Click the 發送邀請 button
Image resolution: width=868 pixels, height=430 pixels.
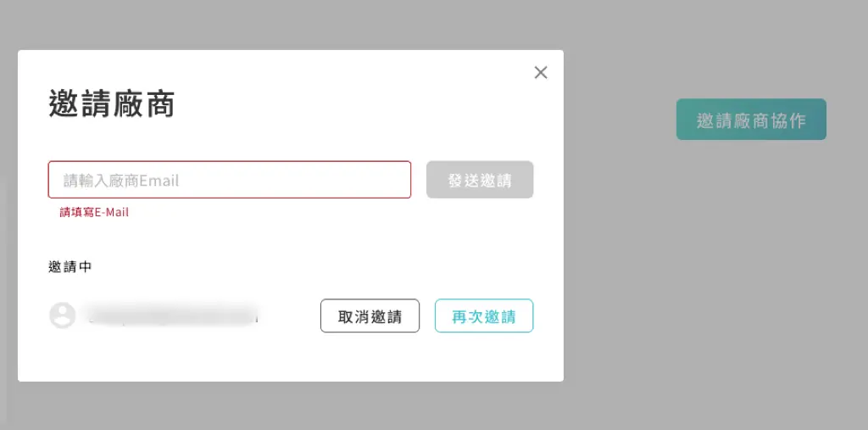tap(480, 180)
